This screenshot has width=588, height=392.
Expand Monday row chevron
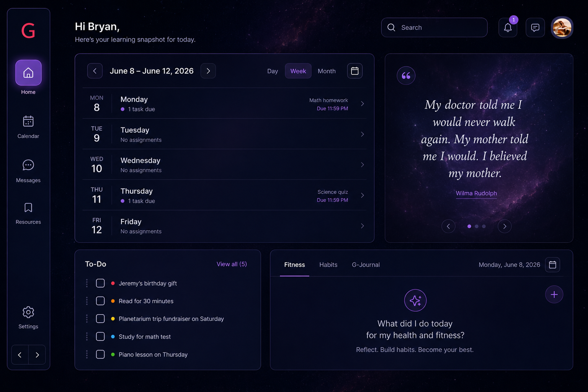coord(362,104)
